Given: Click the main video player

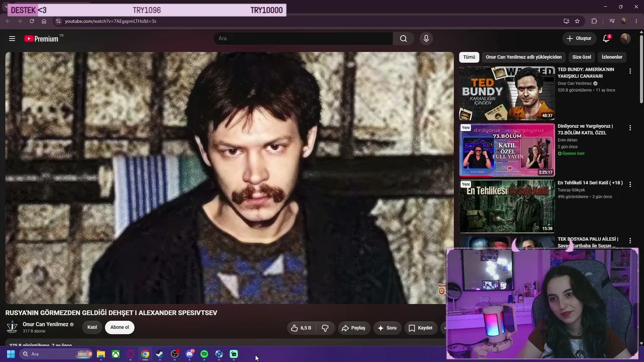Looking at the screenshot, I should 229,178.
